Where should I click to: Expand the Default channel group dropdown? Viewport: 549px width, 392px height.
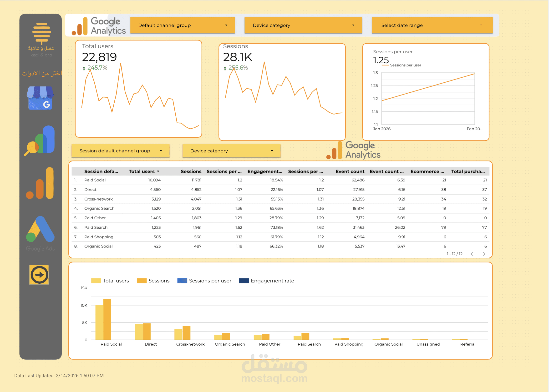coord(182,25)
